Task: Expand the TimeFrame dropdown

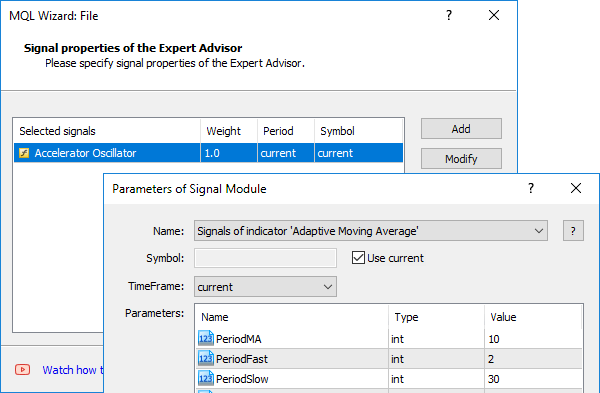Action: click(x=265, y=287)
